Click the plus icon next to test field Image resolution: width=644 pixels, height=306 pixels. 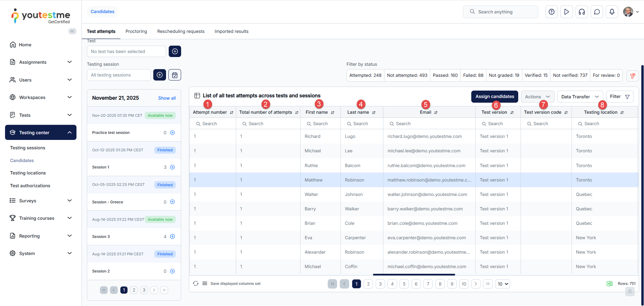175,51
